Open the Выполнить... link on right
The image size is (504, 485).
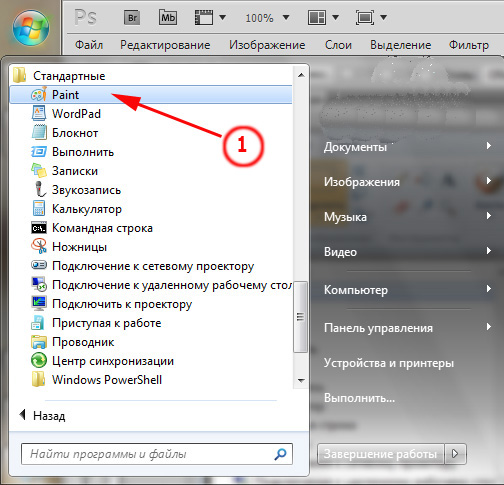click(359, 398)
